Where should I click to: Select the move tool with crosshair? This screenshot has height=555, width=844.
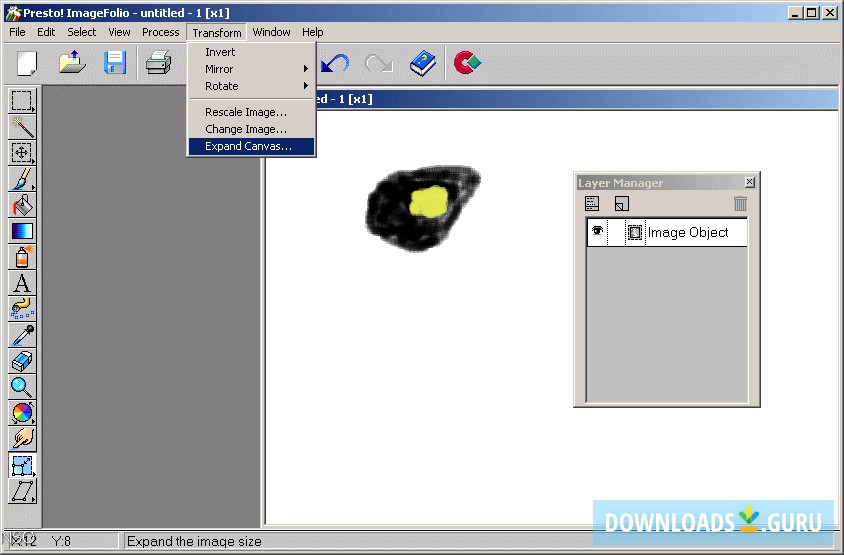point(22,152)
